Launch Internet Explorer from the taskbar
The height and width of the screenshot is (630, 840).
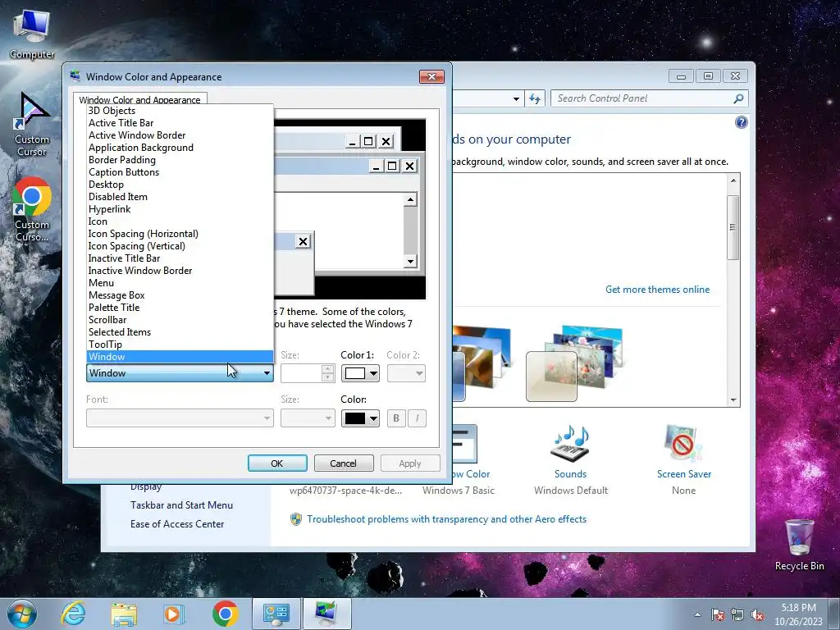73,614
